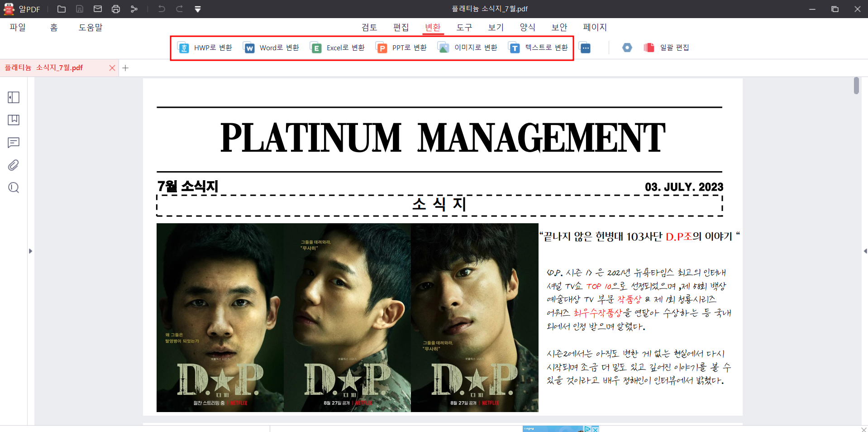
Task: Click the Redo arrow icon
Action: 180,9
